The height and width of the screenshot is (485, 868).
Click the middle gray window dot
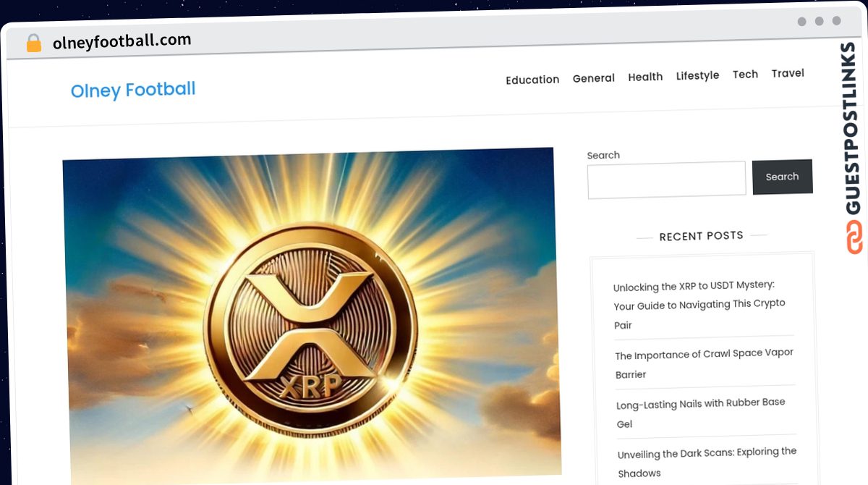point(819,22)
